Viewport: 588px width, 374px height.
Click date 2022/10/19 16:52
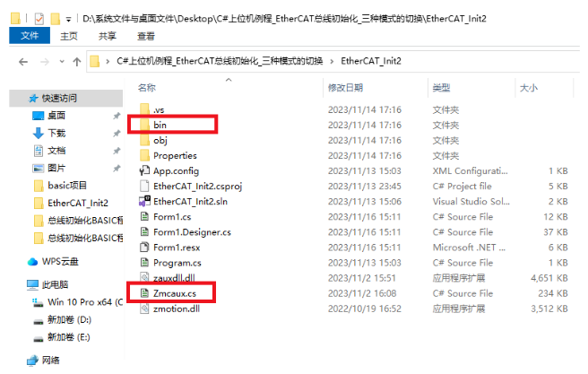click(365, 309)
